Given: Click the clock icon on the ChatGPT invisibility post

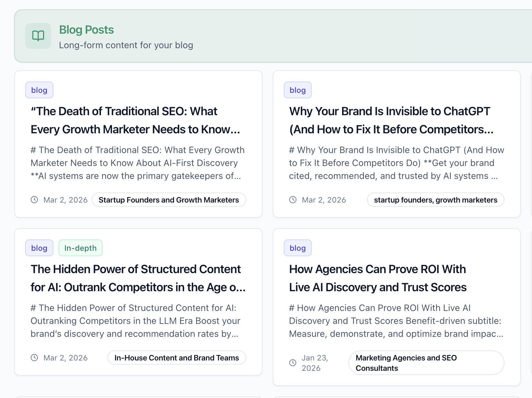Looking at the screenshot, I should (293, 200).
